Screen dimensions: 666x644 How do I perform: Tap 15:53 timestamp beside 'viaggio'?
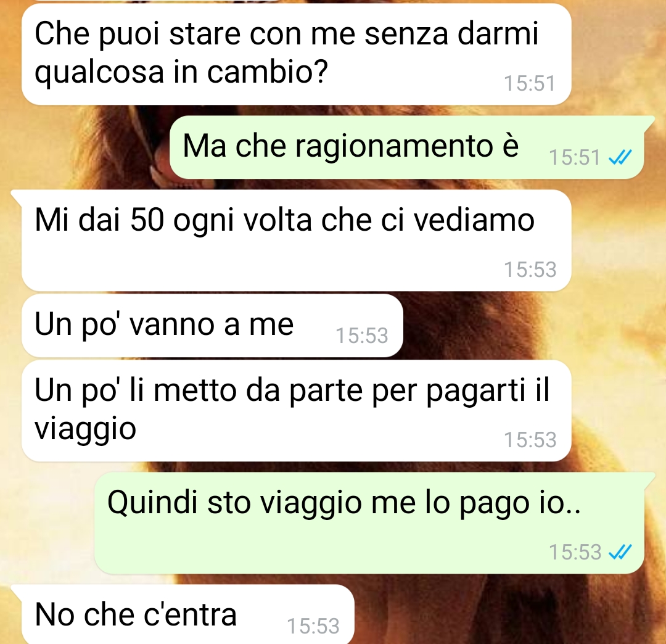(x=530, y=440)
